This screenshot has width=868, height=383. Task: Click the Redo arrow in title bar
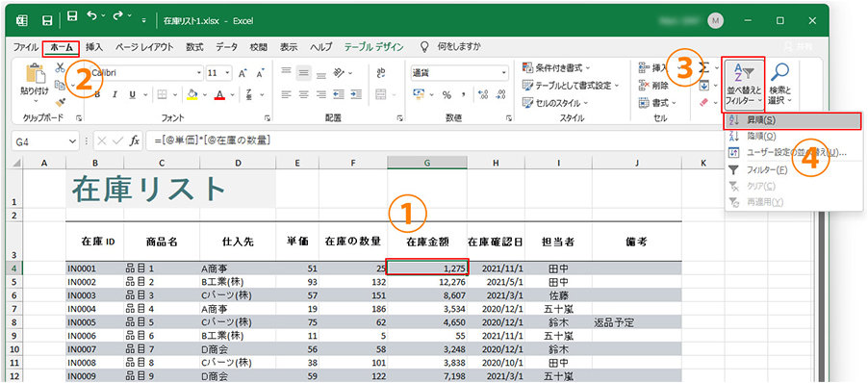(x=118, y=17)
